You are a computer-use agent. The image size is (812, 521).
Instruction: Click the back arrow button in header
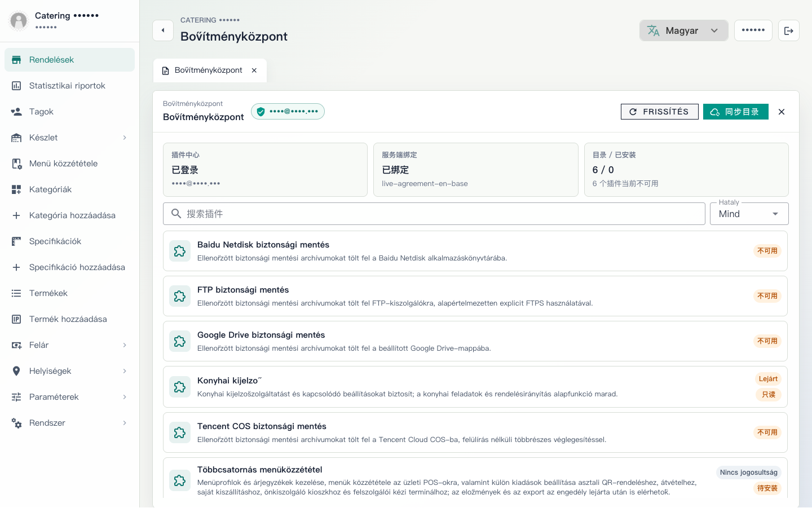click(163, 30)
